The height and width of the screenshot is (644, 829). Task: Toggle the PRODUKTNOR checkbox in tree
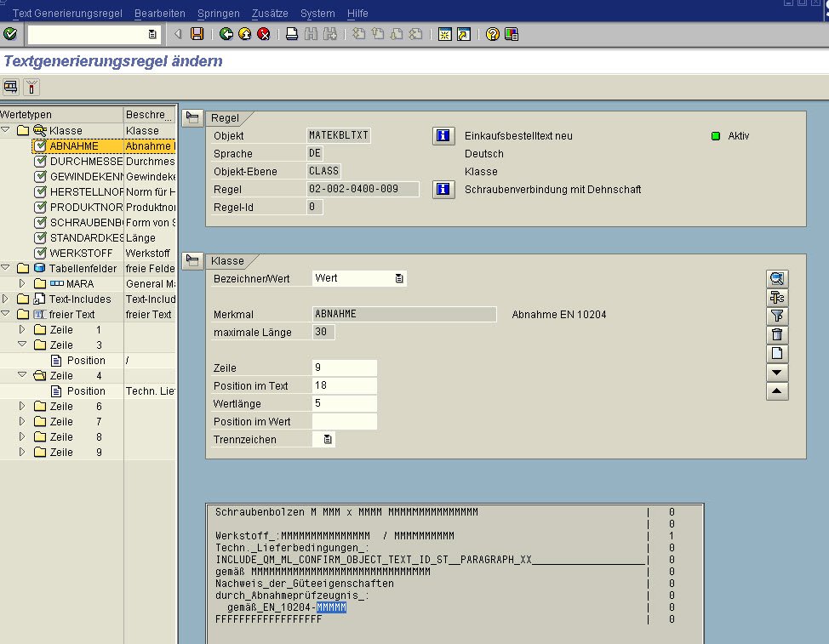(x=40, y=207)
